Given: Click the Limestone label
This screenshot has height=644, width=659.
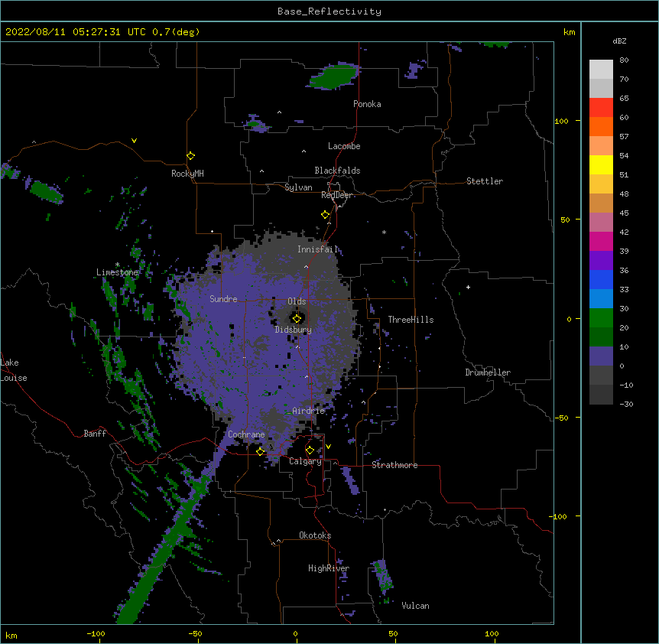Looking at the screenshot, I should coord(117,272).
